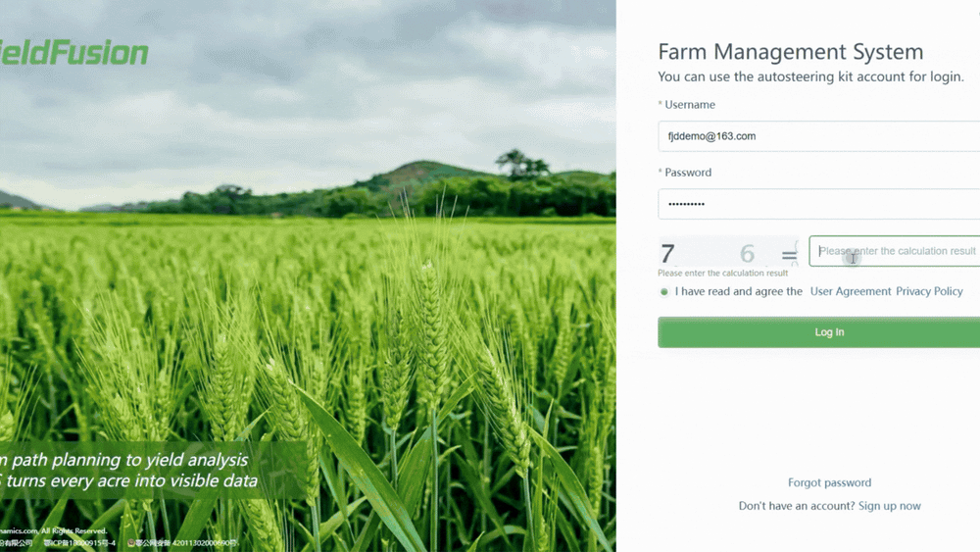Open the User Agreement link

851,291
